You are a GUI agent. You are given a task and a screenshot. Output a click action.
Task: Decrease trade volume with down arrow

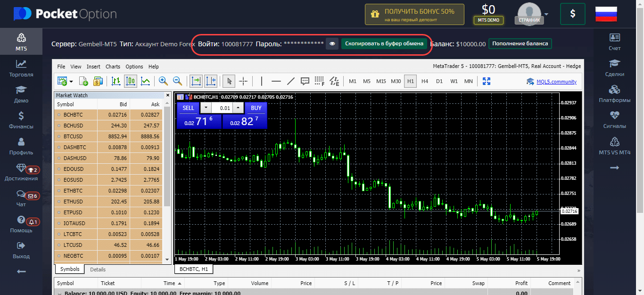205,108
